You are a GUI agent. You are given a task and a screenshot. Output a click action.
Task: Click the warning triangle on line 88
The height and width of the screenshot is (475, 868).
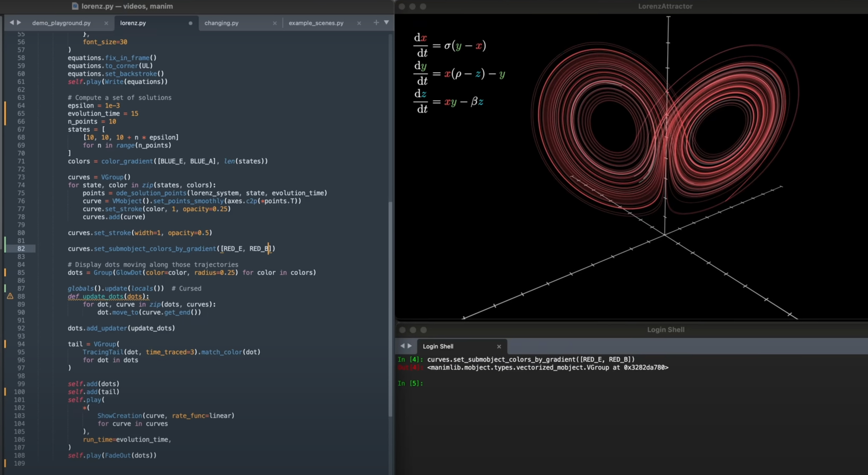tap(10, 296)
